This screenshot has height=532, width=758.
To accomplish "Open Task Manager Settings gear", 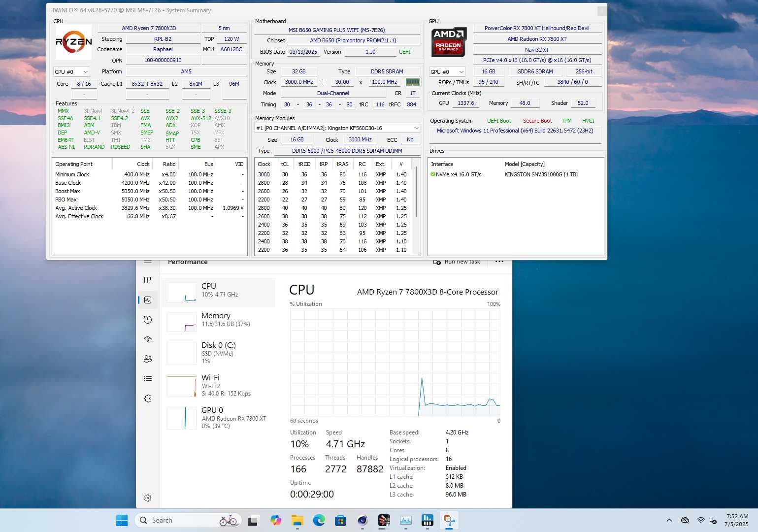I will (147, 498).
